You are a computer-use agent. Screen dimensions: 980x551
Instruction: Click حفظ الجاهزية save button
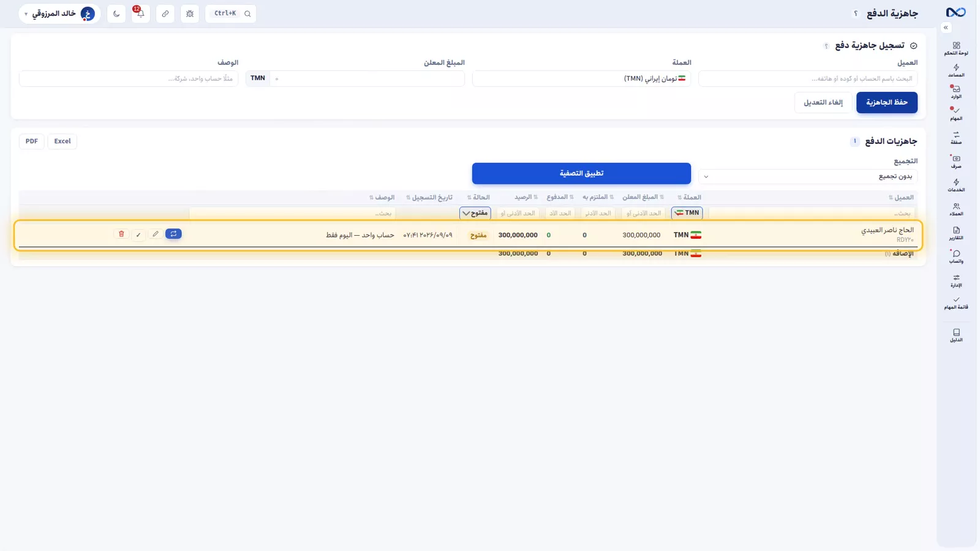coord(887,102)
